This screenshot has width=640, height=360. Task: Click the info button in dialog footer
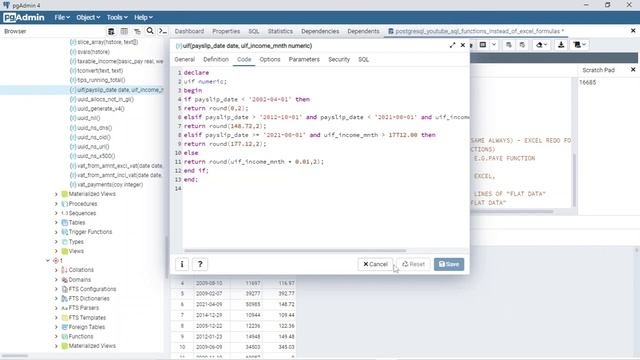[x=182, y=264]
